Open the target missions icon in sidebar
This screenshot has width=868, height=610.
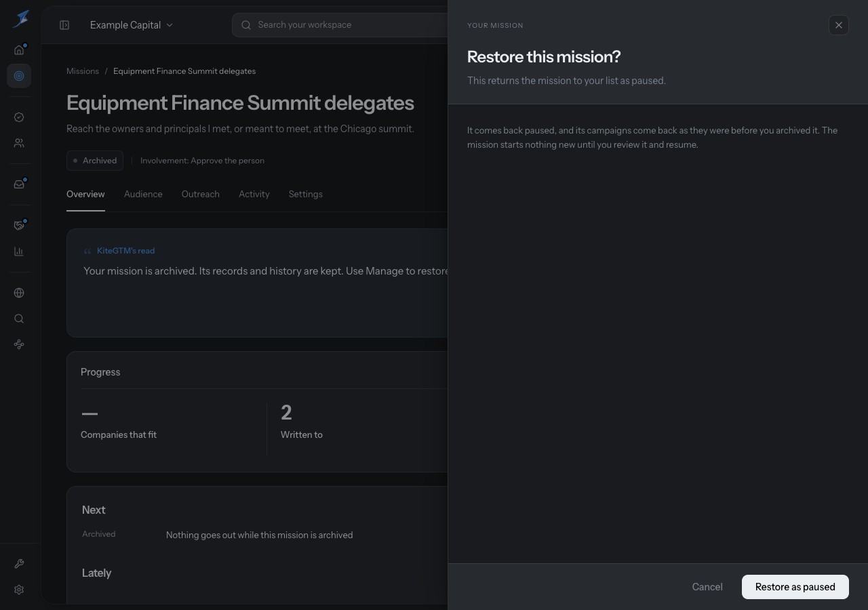click(x=19, y=76)
